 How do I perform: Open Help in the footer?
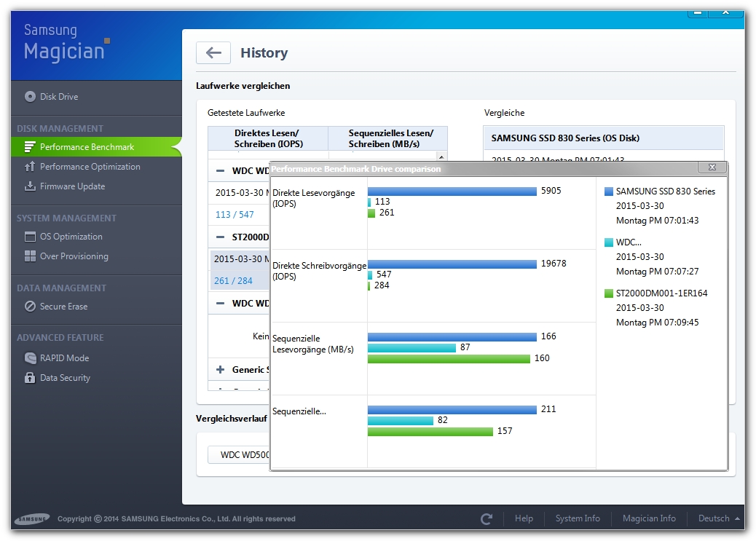[524, 518]
